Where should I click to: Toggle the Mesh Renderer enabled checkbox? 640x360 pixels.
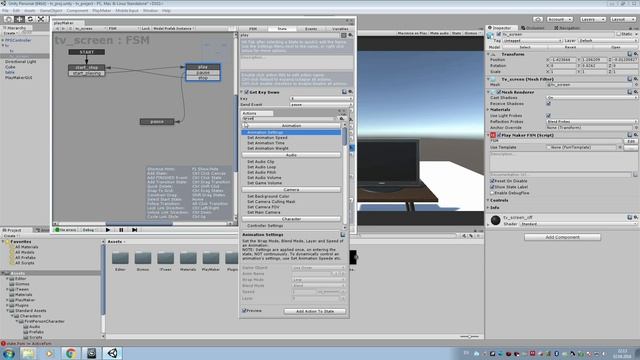[x=499, y=92]
